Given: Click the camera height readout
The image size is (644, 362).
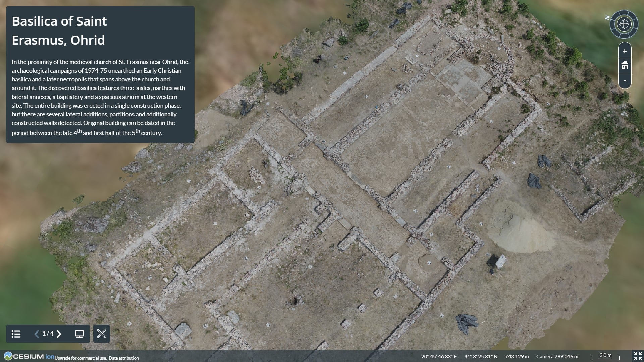Looking at the screenshot, I should (557, 356).
